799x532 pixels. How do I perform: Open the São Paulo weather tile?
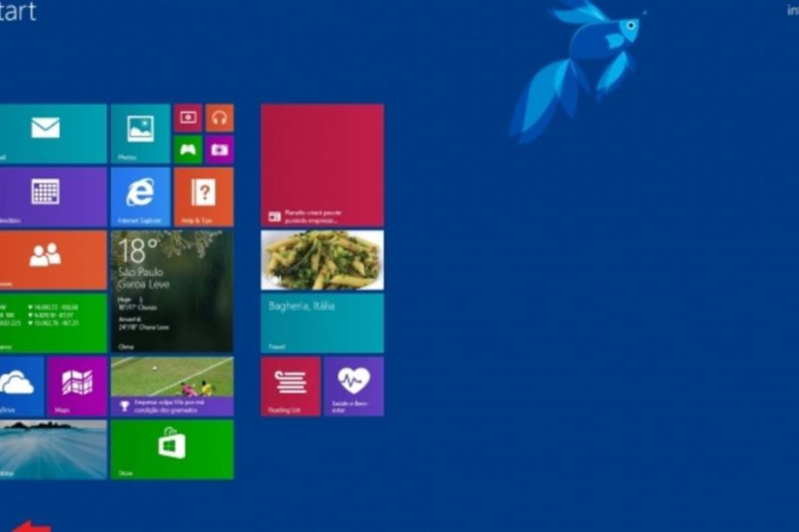coord(172,292)
